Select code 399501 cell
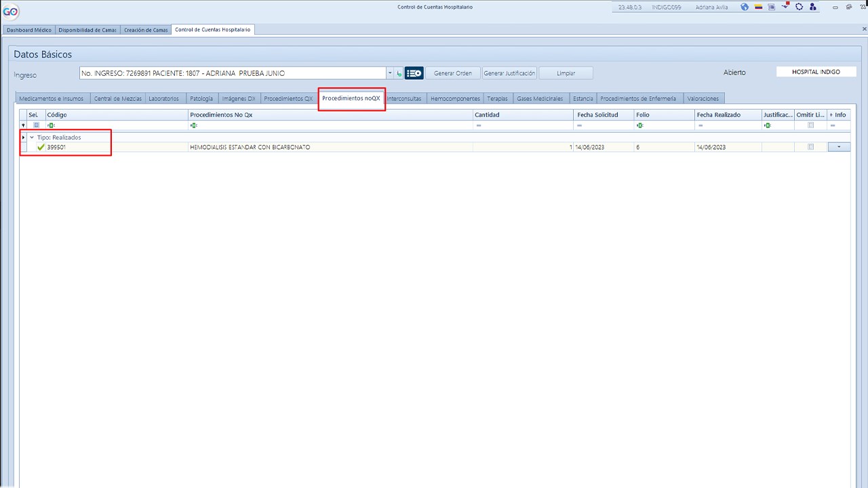This screenshot has width=868, height=488. 117,147
